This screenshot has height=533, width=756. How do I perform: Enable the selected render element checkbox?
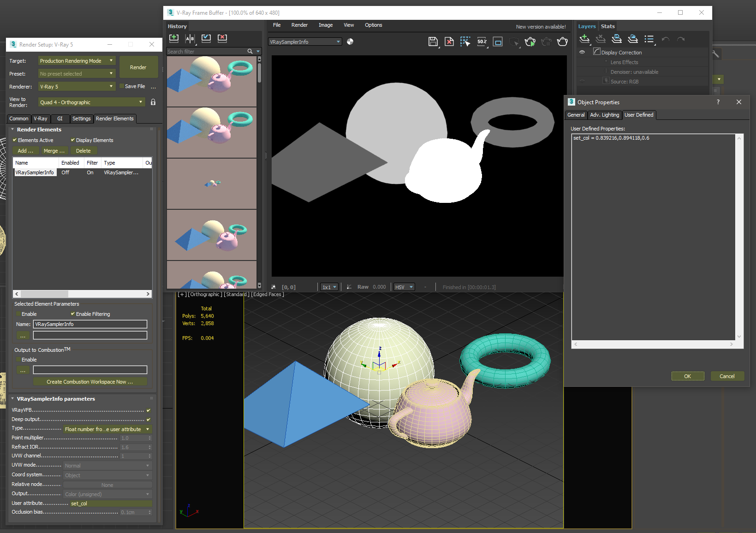pos(18,314)
